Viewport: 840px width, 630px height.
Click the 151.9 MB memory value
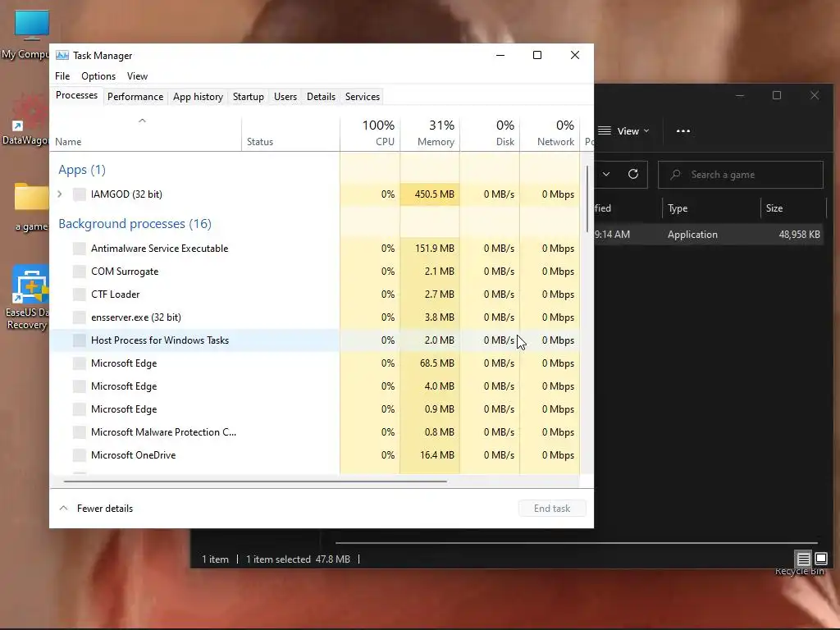point(435,248)
